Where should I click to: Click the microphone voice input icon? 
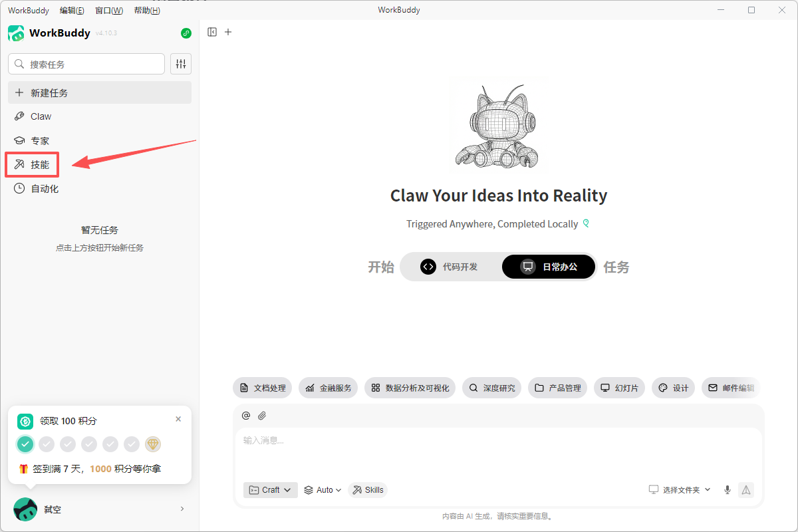pyautogui.click(x=728, y=490)
